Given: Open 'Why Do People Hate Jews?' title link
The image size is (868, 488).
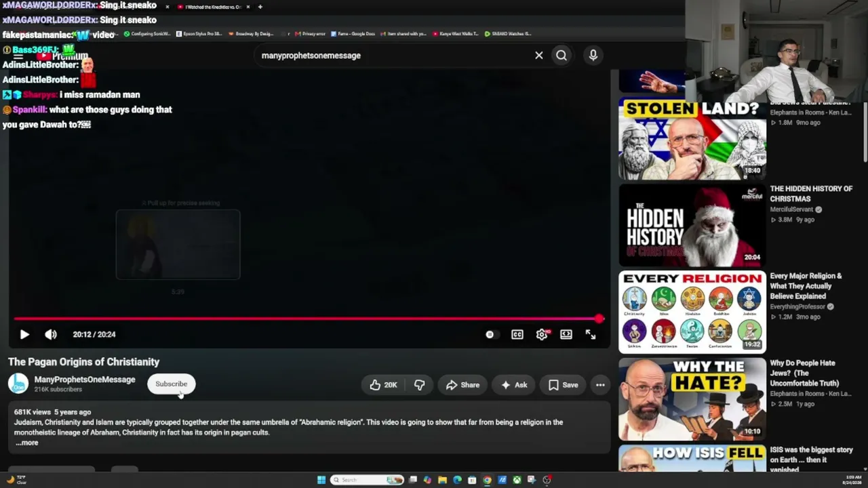Looking at the screenshot, I should (x=804, y=373).
